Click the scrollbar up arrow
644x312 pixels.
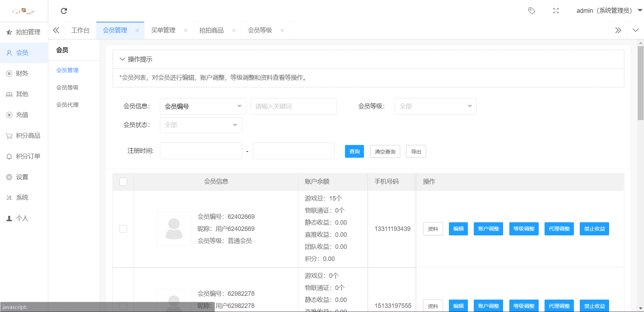coord(641,43)
